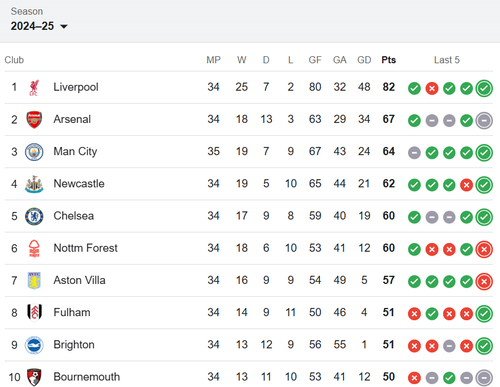Image resolution: width=500 pixels, height=387 pixels.
Task: Click the Last 5 column header
Action: (x=447, y=60)
